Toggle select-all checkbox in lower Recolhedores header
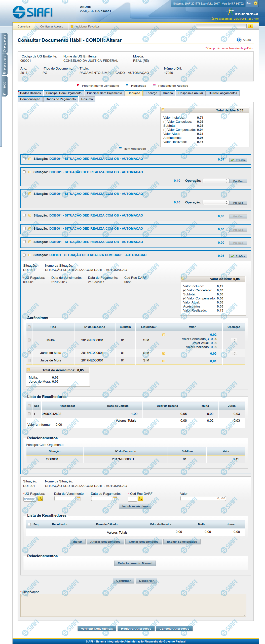The width and height of the screenshot is (265, 644). [29, 524]
